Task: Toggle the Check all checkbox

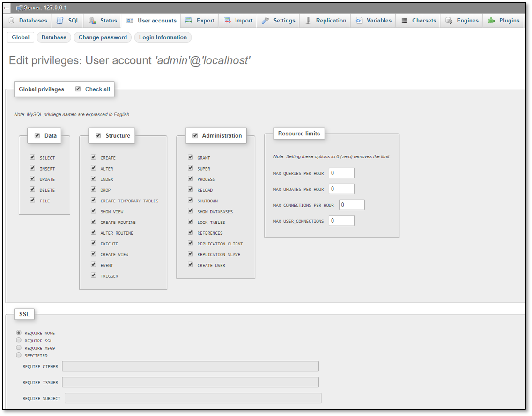Action: click(x=78, y=89)
